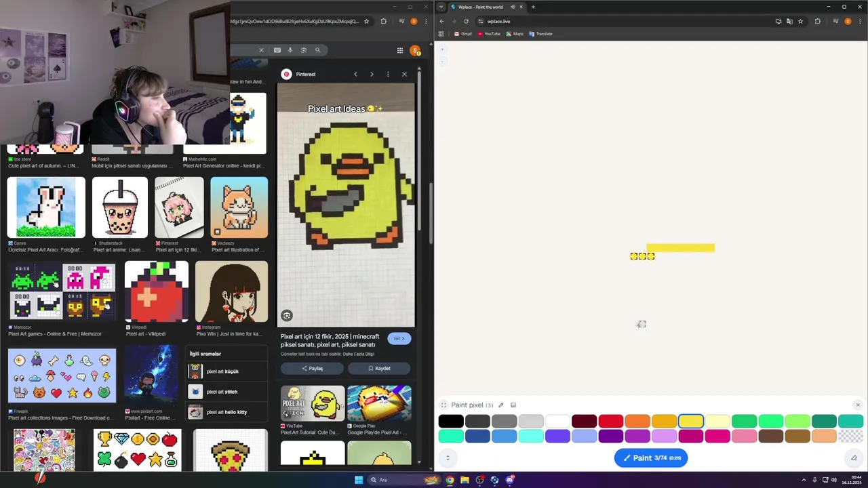Pick the red color swatch
This screenshot has width=868, height=488.
610,422
